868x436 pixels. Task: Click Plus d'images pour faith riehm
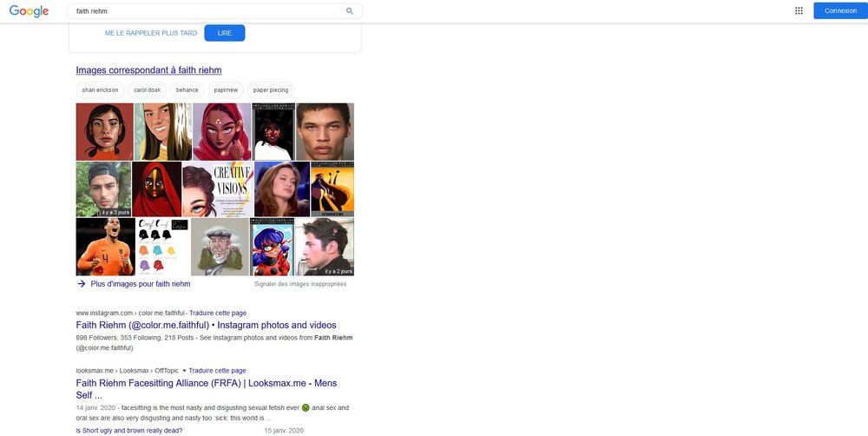141,284
